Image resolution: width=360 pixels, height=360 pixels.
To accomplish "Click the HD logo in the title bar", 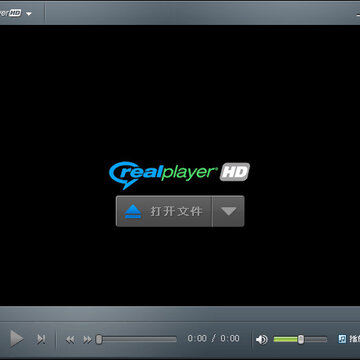I will [x=15, y=13].
